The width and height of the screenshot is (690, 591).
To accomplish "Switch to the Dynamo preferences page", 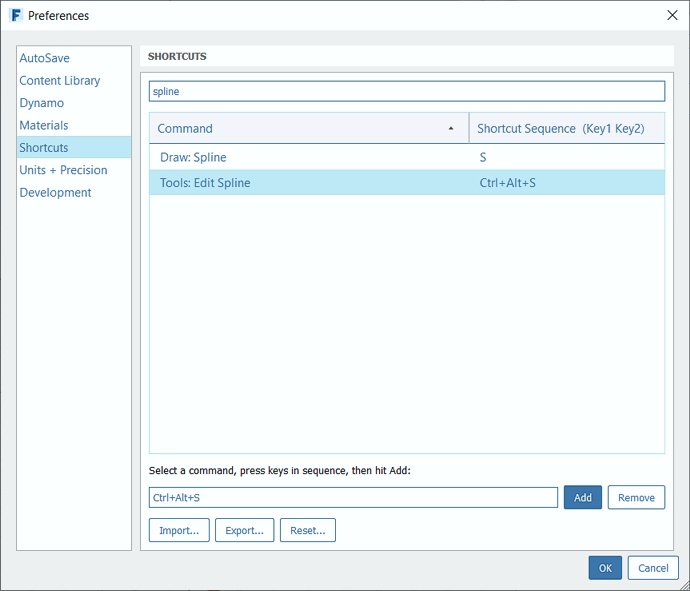I will point(42,103).
